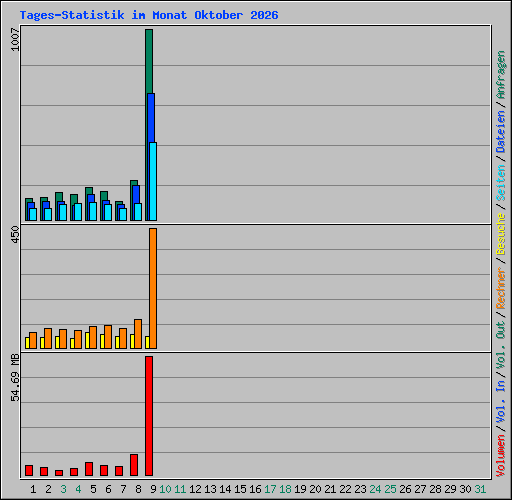Click day number "19" on the x-axis
Screen dimensions: 512x500
(300, 489)
